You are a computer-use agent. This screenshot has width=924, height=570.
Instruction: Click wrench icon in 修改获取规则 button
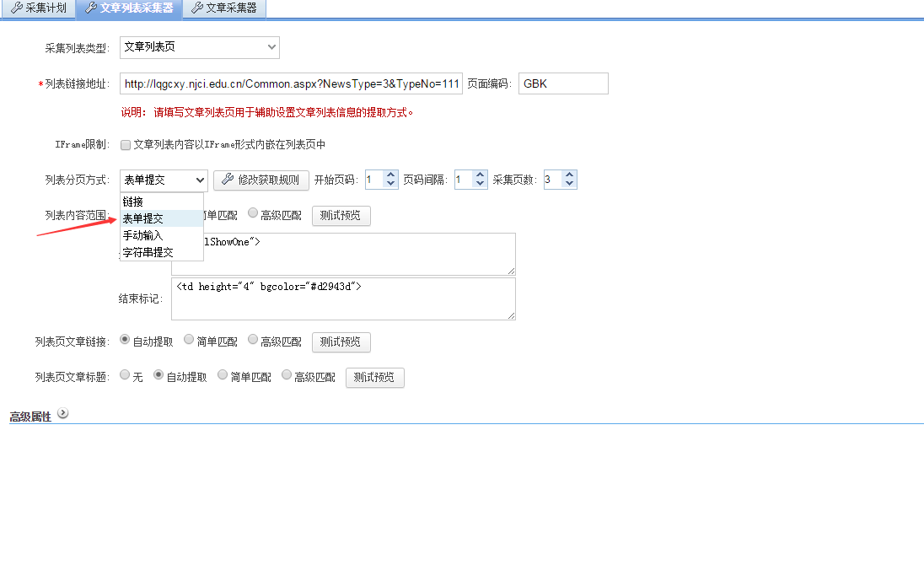[227, 180]
